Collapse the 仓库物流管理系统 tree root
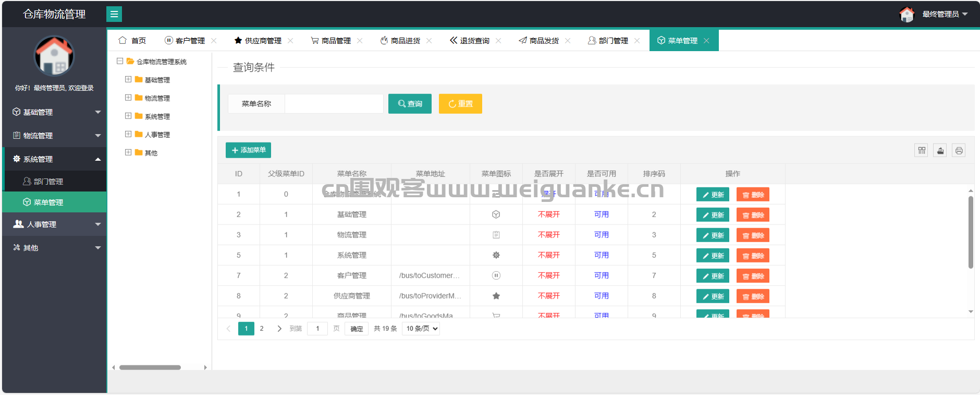This screenshot has width=980, height=395. [120, 61]
